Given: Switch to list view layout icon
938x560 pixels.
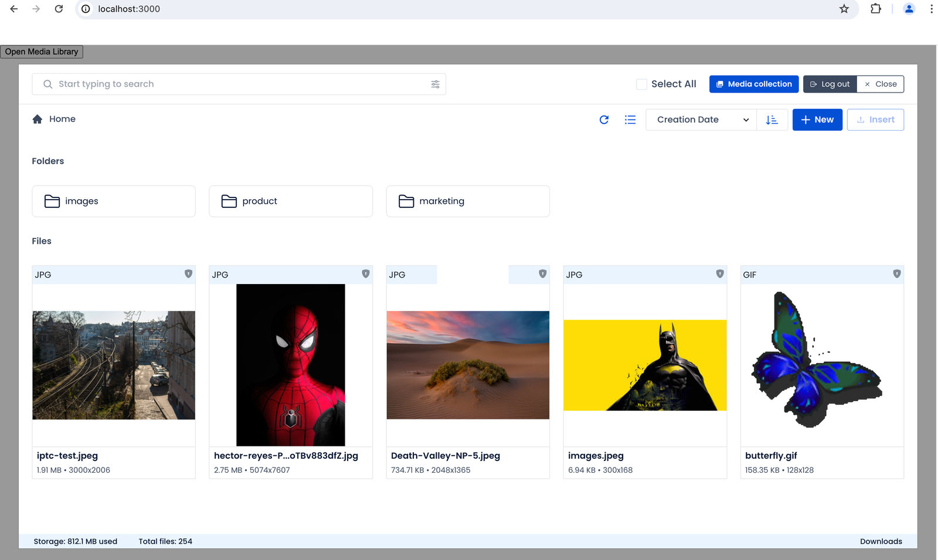Looking at the screenshot, I should 630,119.
